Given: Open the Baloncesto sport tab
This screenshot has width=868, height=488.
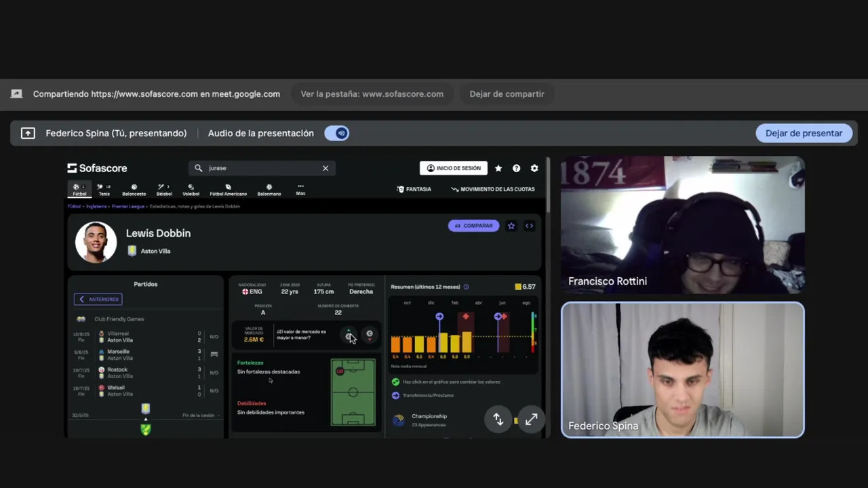Looking at the screenshot, I should pyautogui.click(x=134, y=190).
